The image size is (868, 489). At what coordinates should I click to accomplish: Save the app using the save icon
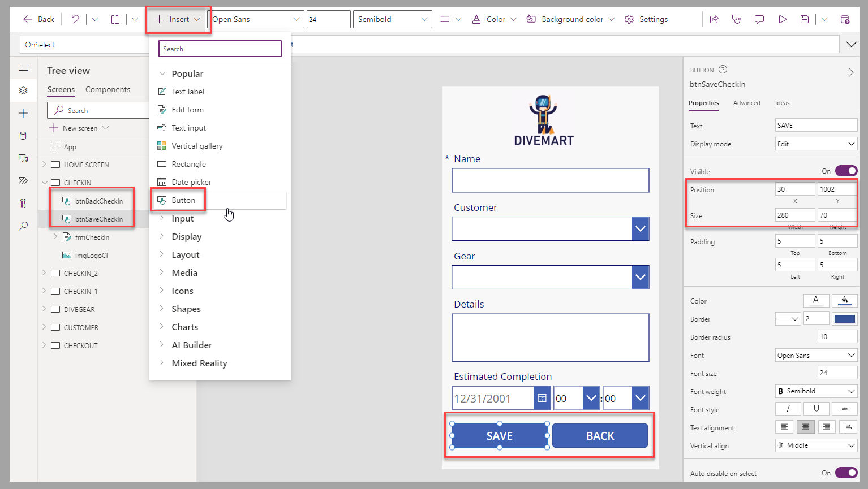pyautogui.click(x=805, y=19)
